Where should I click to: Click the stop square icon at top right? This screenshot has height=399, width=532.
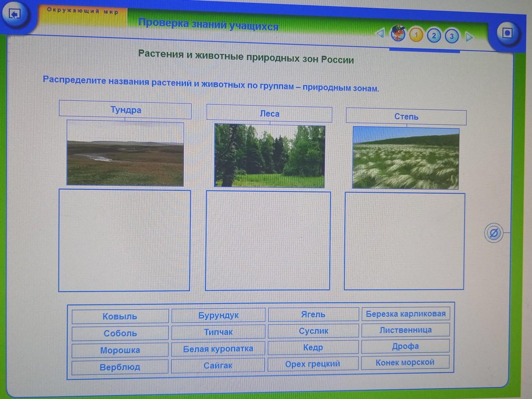pos(507,33)
